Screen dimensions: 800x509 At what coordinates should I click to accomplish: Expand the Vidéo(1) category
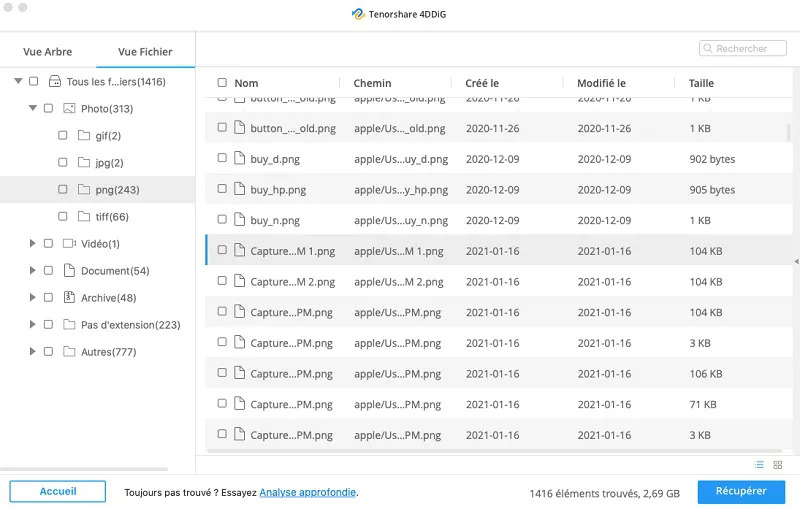pyautogui.click(x=32, y=243)
